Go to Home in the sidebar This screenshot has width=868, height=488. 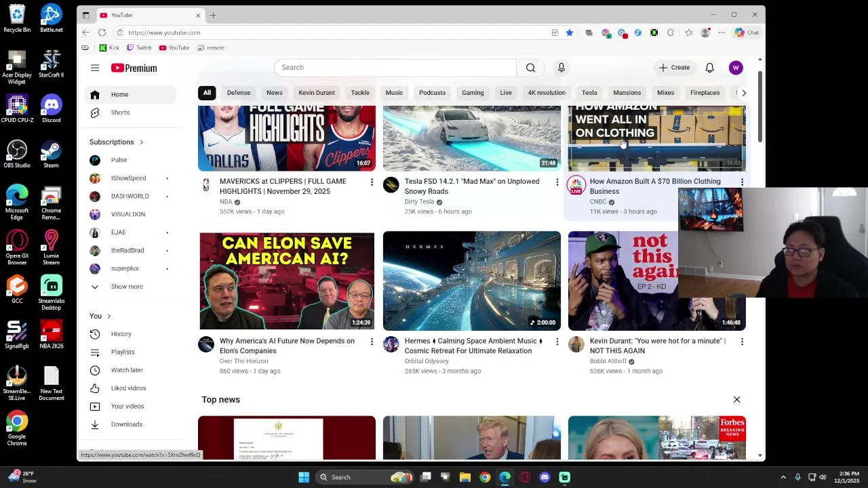[129, 94]
